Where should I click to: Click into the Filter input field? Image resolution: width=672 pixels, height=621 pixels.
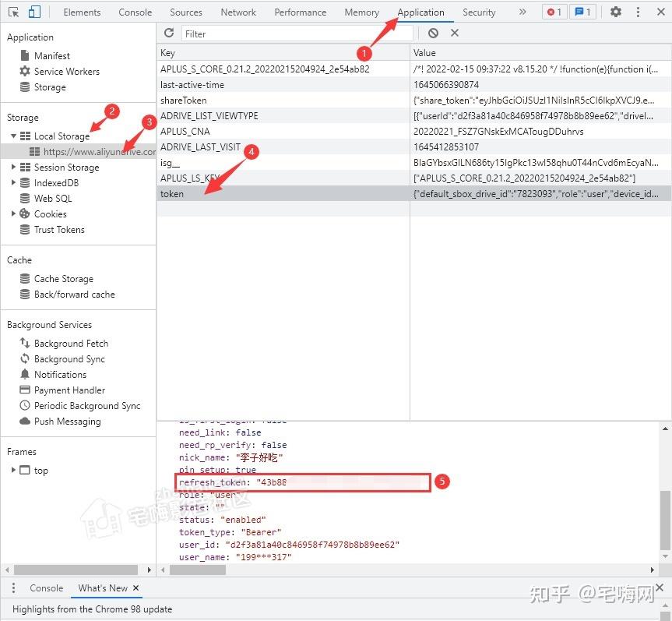pos(297,34)
